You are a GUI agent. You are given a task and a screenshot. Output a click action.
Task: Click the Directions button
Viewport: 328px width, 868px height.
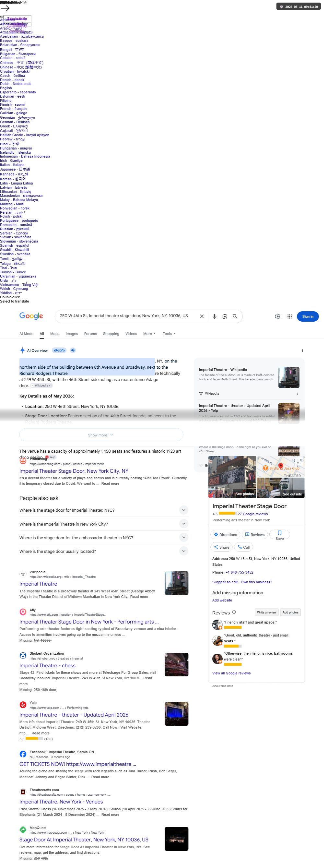click(x=228, y=541)
